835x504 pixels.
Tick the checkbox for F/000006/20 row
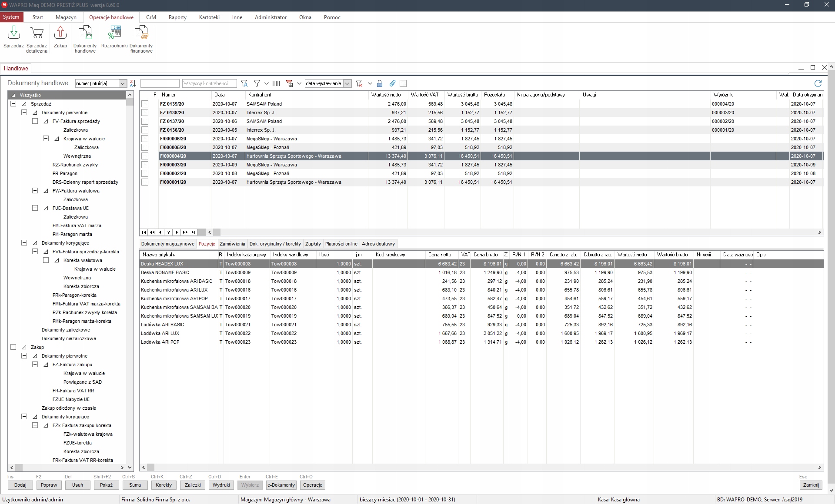coord(145,139)
